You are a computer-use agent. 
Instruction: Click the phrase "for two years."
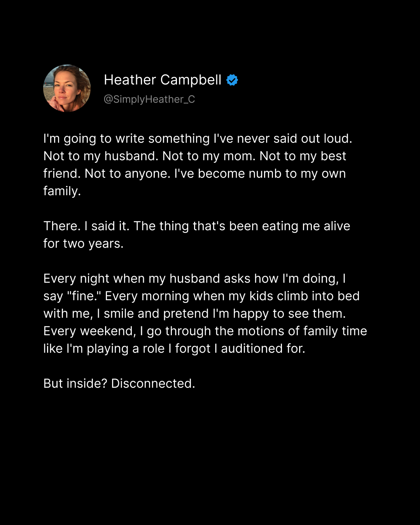point(83,243)
